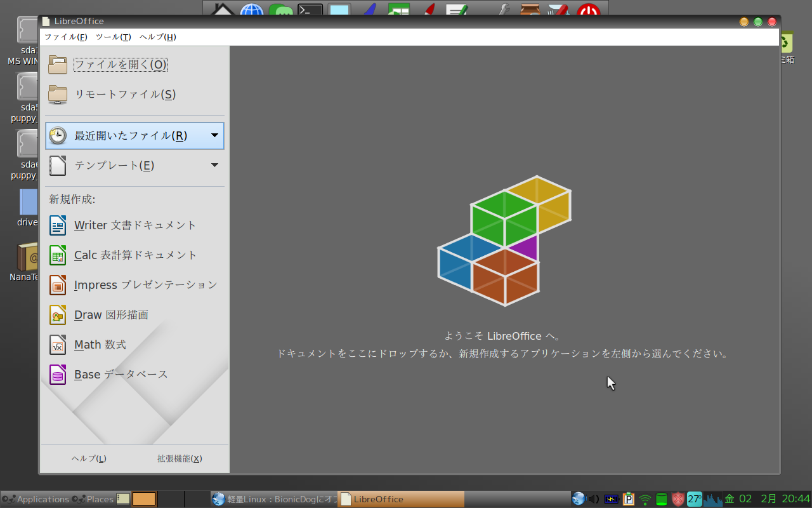The height and width of the screenshot is (508, 812).
Task: Click the 27° temperature indicator in tray
Action: (x=695, y=499)
